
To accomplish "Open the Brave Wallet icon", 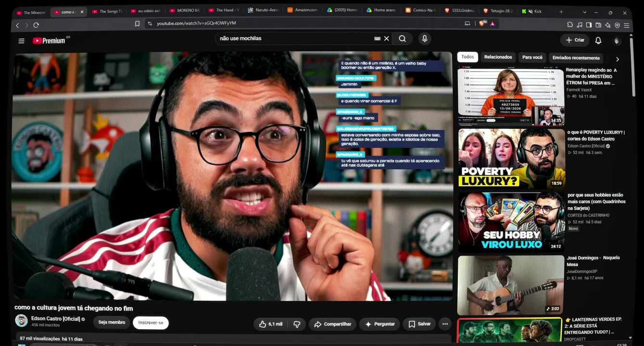I will [x=598, y=25].
